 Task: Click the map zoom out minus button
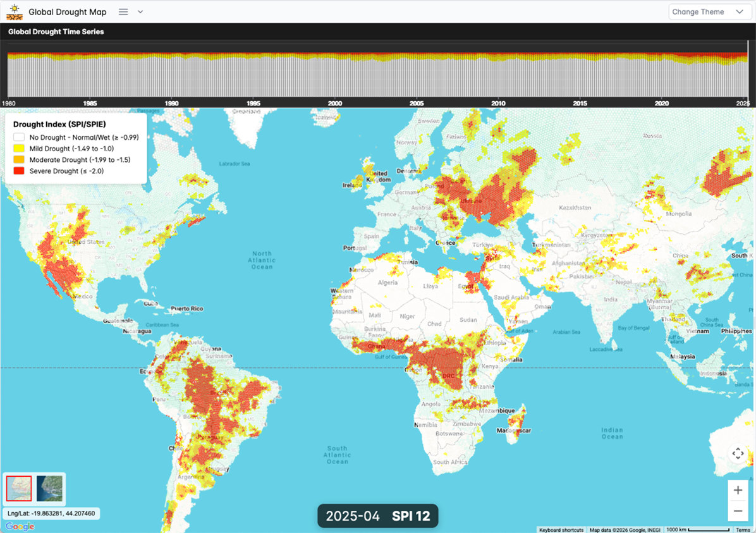(x=738, y=510)
